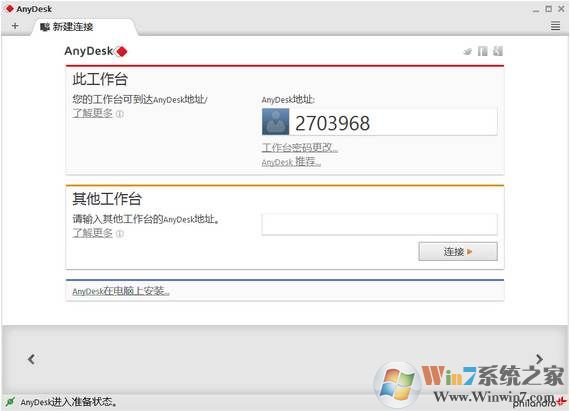
Task: Click the user avatar beside address 2703968
Action: point(275,122)
